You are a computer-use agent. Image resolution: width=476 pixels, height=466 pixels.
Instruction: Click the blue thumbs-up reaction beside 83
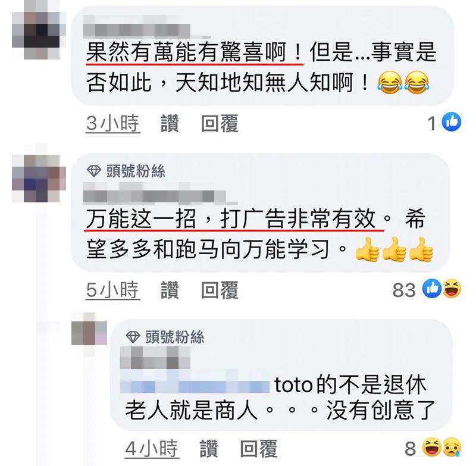[433, 289]
